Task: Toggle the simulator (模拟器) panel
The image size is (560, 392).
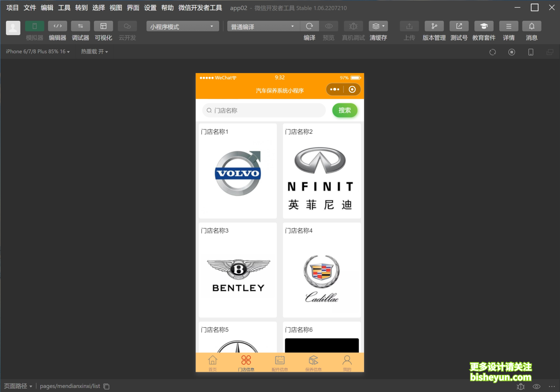Action: 34,26
